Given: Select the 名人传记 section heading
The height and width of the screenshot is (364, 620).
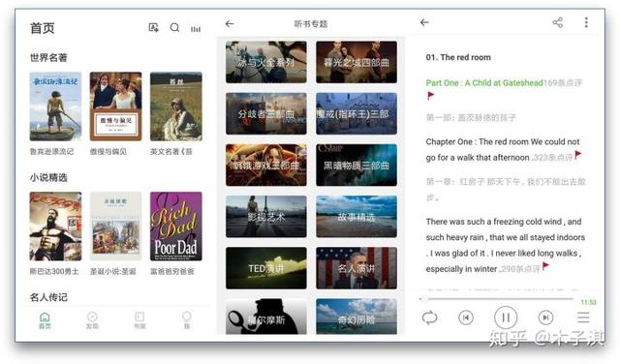Looking at the screenshot, I should 48,297.
